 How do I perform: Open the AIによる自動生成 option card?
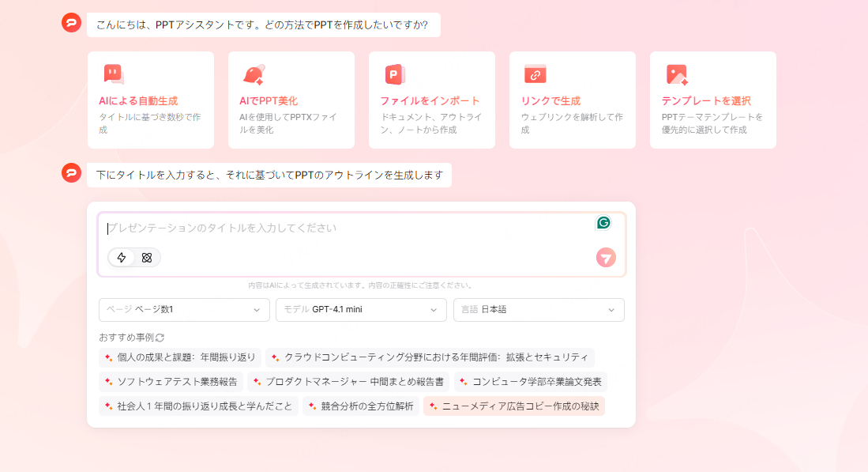point(150,100)
